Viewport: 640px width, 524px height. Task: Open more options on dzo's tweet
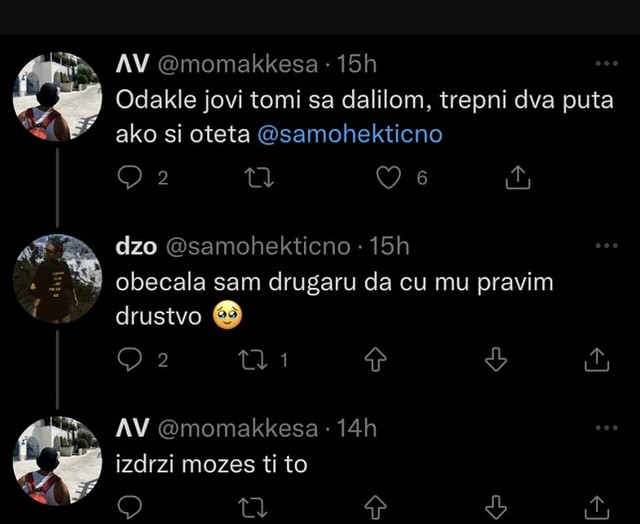pyautogui.click(x=607, y=246)
